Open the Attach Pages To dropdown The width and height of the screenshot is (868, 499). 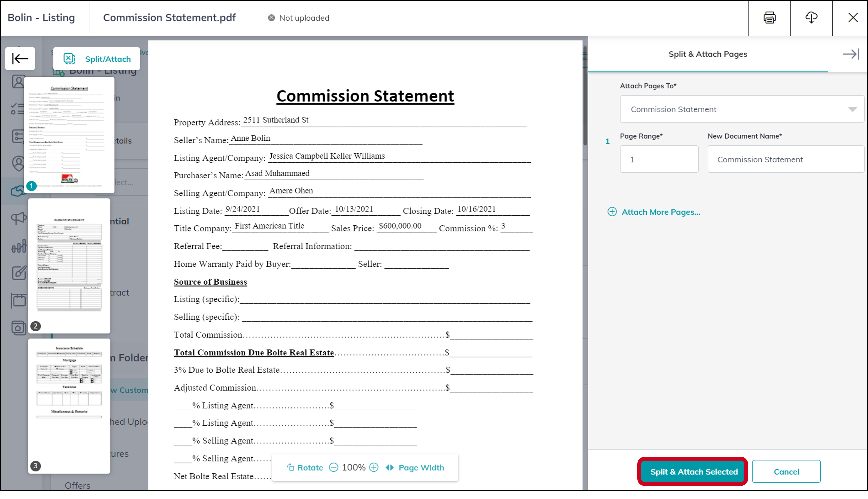click(742, 109)
